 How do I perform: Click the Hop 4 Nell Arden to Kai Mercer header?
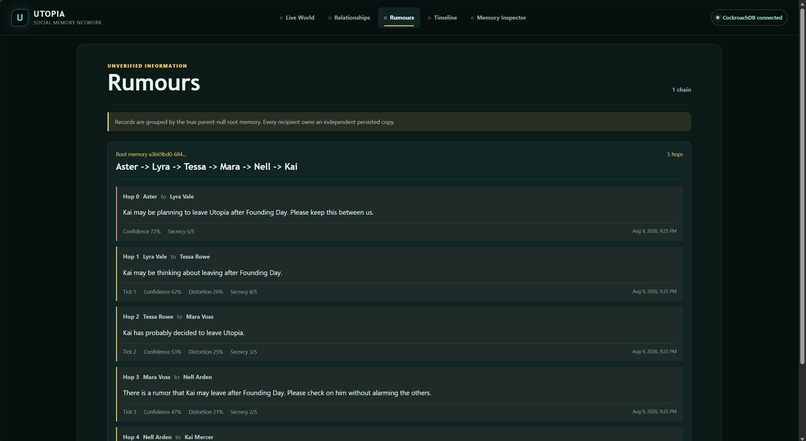coord(168,437)
